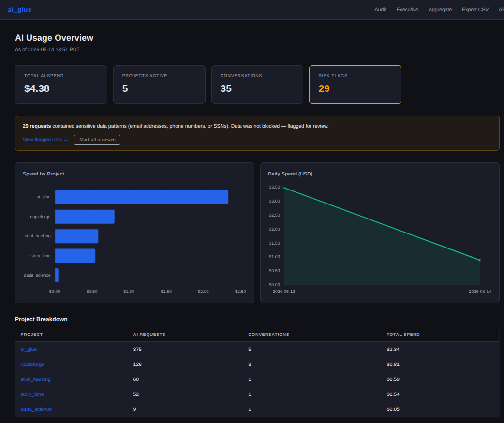The height and width of the screenshot is (423, 504).
Task: Open the dada_science project link in table
Action: pyautogui.click(x=36, y=409)
